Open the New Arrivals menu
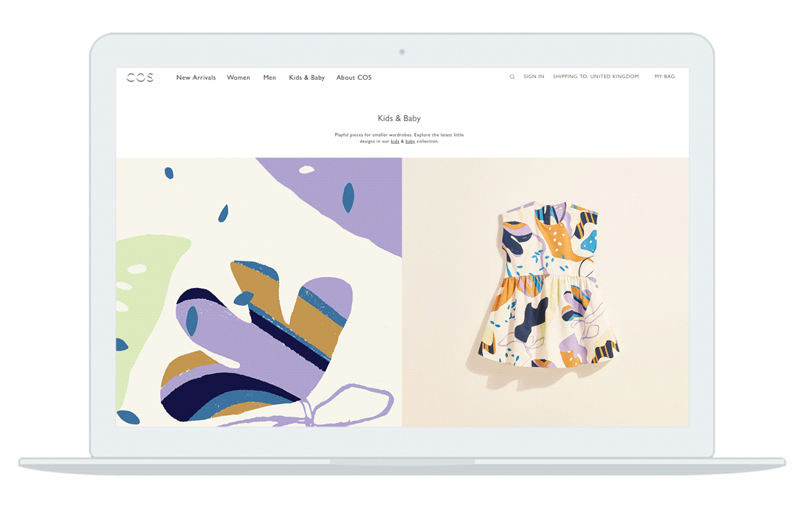 point(196,78)
